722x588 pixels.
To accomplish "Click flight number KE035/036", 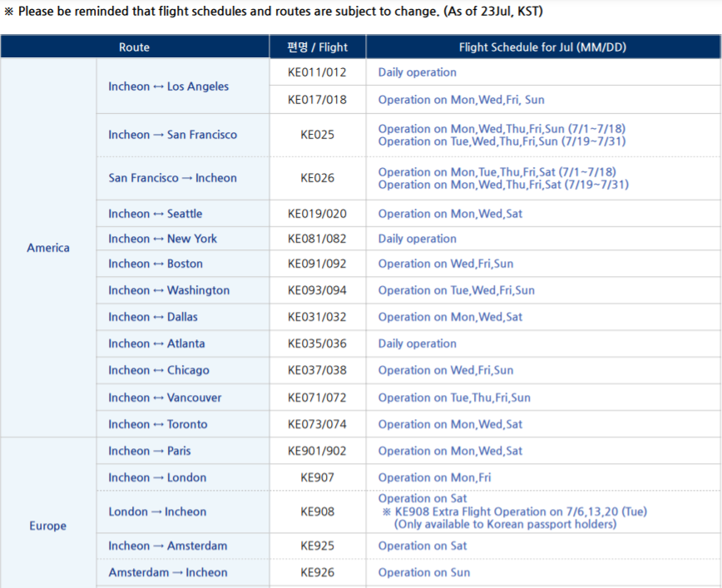I will pyautogui.click(x=317, y=343).
